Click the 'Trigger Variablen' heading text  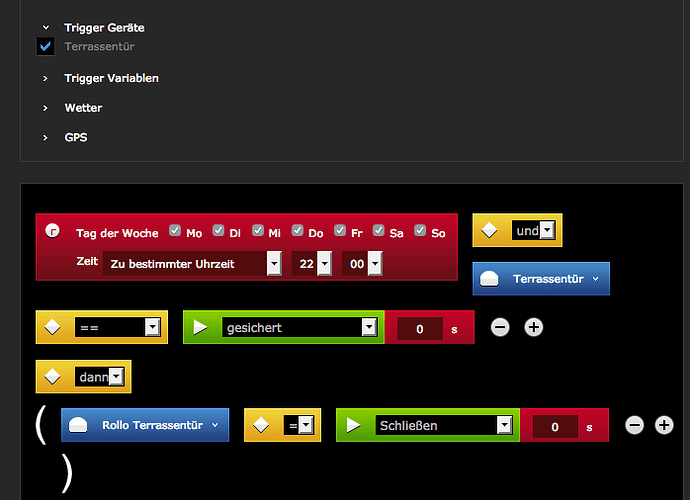[x=111, y=78]
